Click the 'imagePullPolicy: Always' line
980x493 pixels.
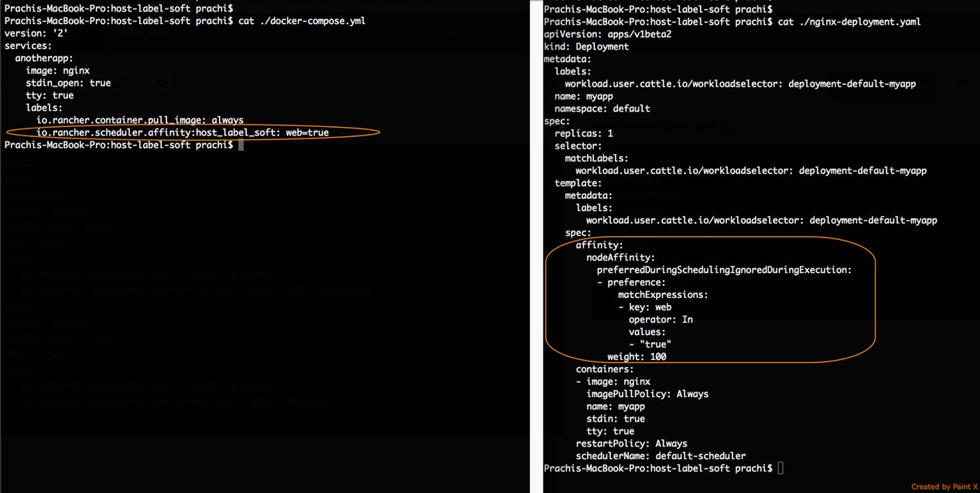[x=648, y=393]
